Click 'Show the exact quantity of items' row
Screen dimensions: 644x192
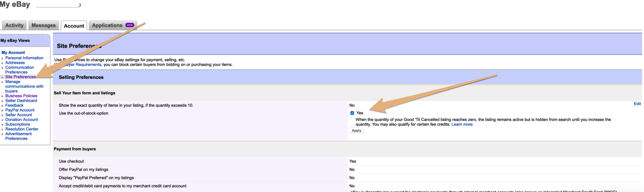126,105
